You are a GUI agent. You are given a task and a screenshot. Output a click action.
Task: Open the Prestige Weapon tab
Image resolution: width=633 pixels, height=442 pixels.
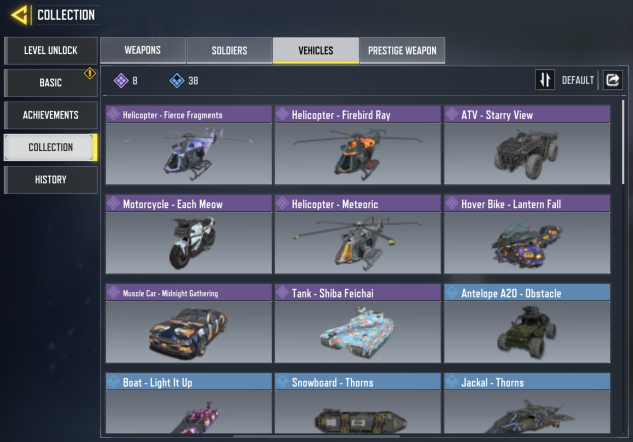[x=402, y=50]
